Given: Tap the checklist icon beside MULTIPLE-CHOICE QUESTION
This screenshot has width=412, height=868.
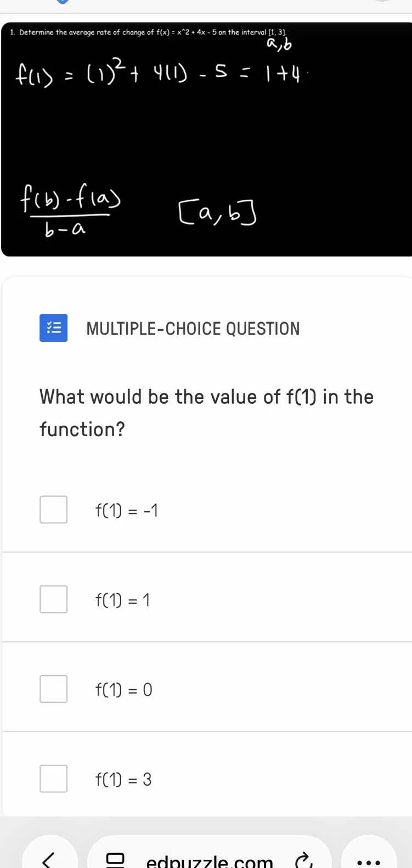Looking at the screenshot, I should point(53,328).
